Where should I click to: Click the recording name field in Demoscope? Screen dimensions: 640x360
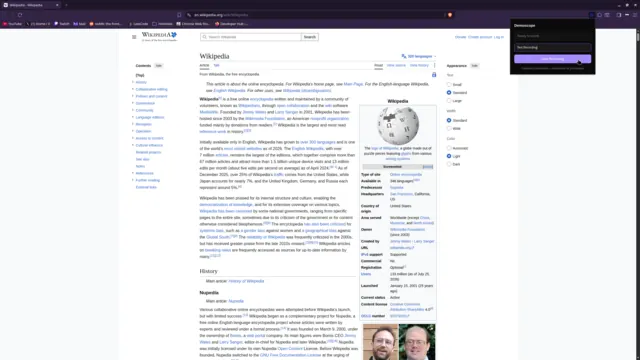[x=552, y=47]
